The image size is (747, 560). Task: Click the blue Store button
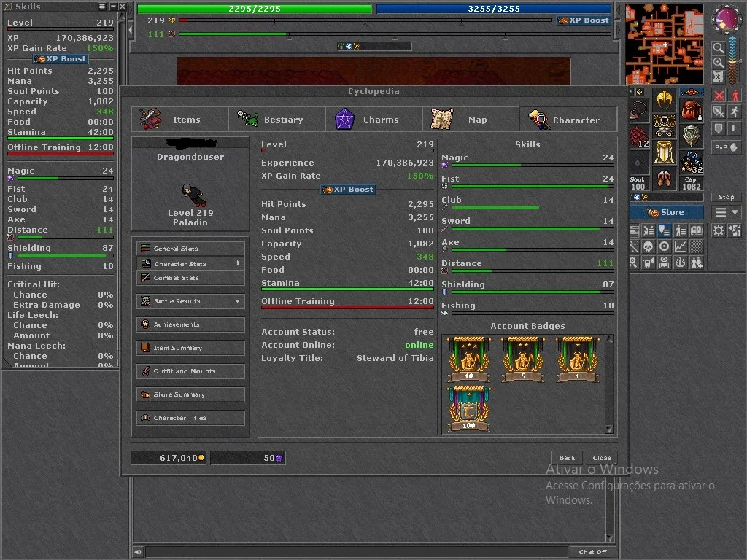(666, 212)
